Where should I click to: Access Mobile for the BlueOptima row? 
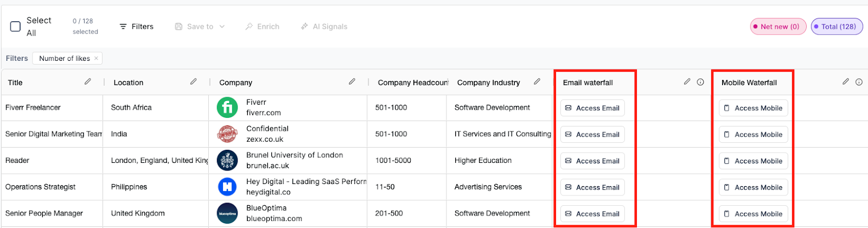(x=753, y=214)
